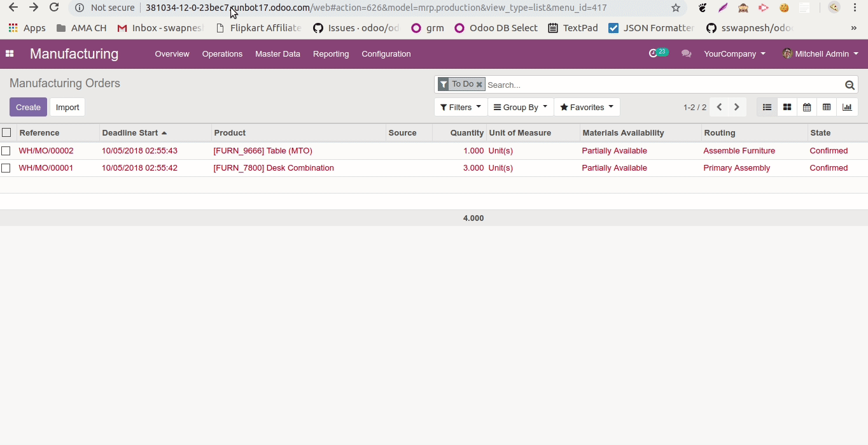The height and width of the screenshot is (445, 868).
Task: Open the Filters dropdown
Action: (460, 107)
